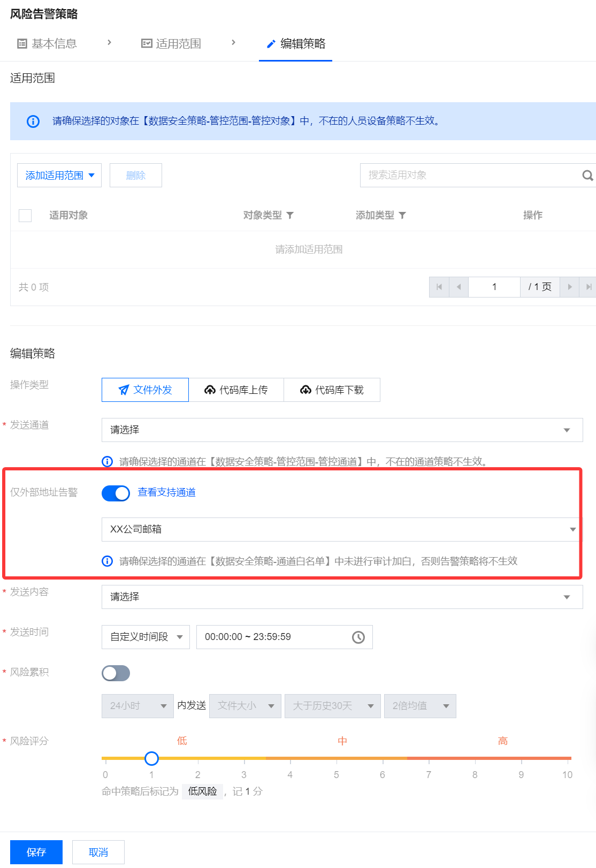Click the 保存 button

(36, 852)
